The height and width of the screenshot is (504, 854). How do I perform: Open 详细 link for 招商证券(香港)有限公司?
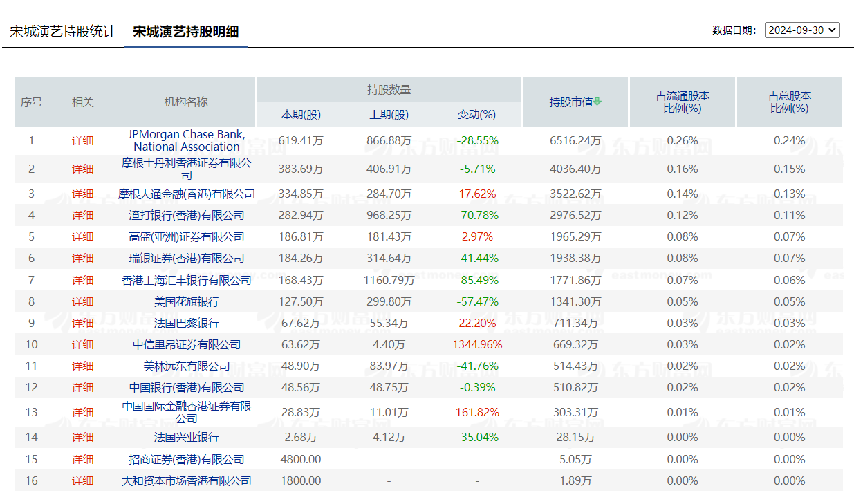[x=82, y=459]
